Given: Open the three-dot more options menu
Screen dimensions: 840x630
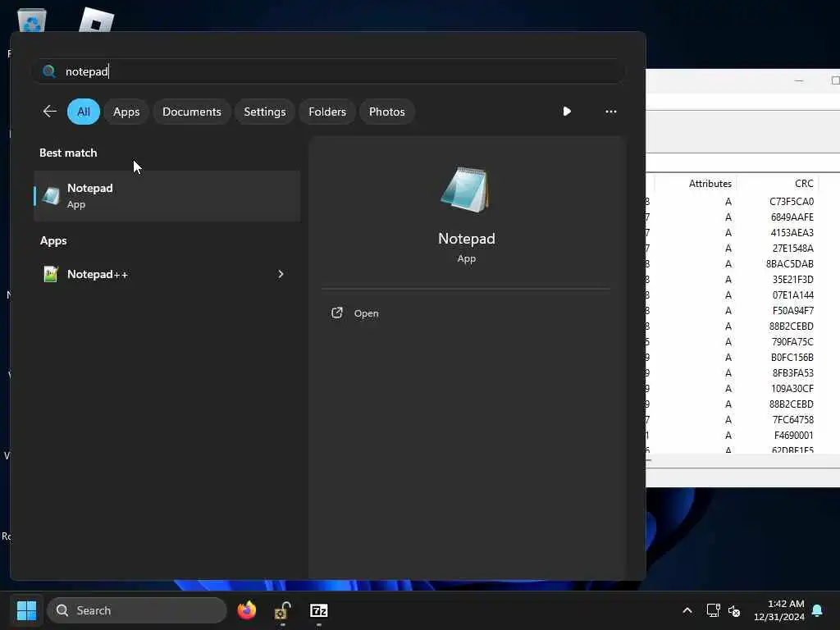Looking at the screenshot, I should 610,112.
